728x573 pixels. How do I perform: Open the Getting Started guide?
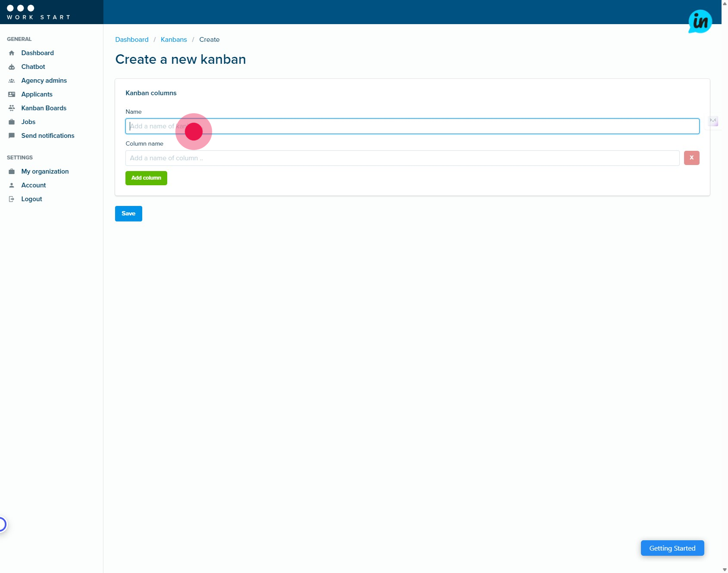(672, 548)
